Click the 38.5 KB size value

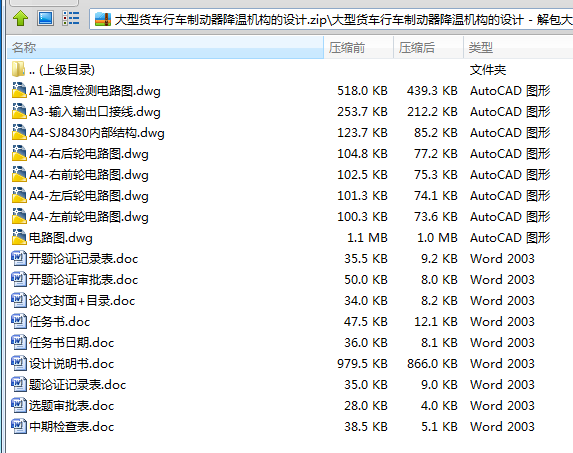coord(366,427)
